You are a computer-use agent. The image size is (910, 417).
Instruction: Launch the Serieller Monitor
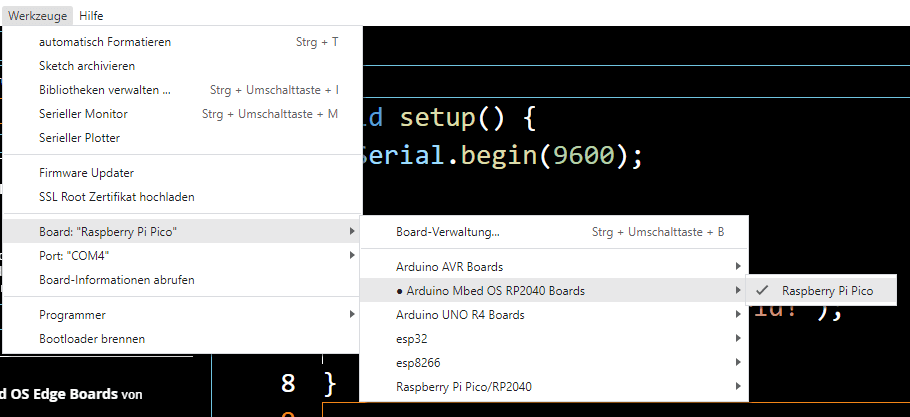[x=83, y=114]
